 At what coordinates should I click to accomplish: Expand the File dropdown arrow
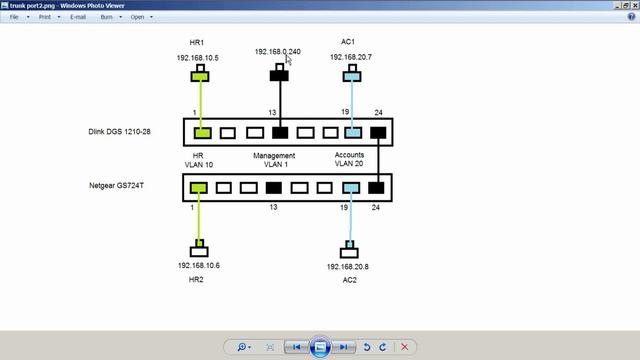coord(28,17)
